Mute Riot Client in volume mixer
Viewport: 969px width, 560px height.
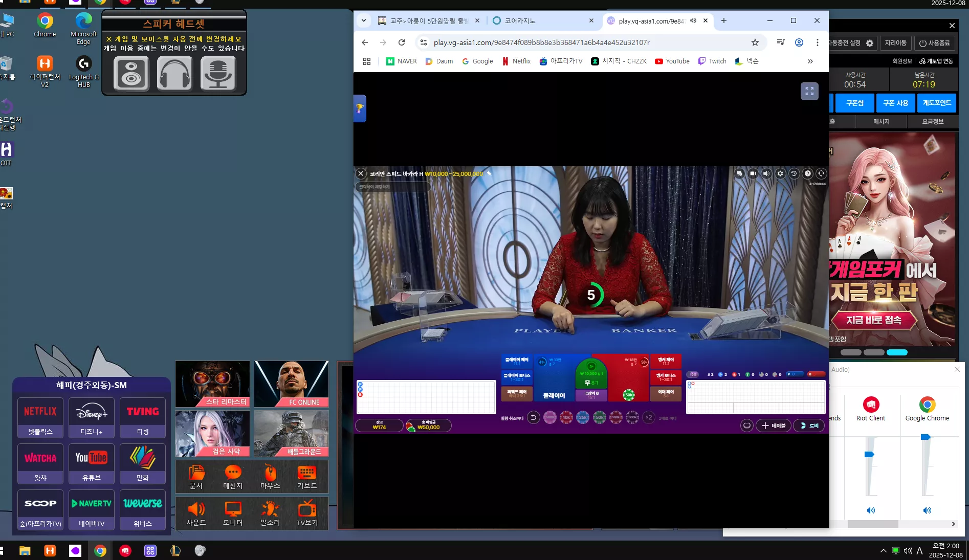[x=871, y=510]
